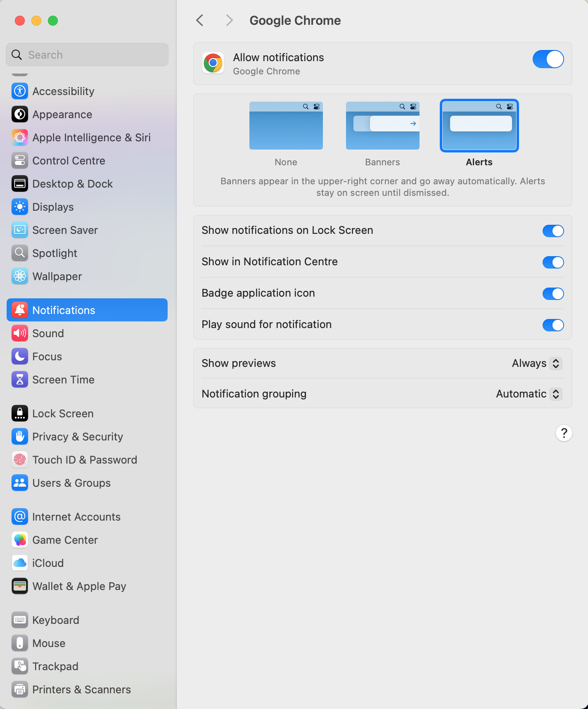Viewport: 588px width, 709px height.
Task: Click the Sound label in sidebar
Action: coord(48,333)
